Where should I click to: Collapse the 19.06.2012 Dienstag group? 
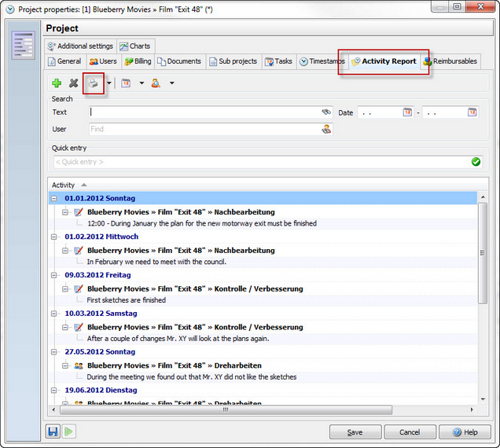(54, 391)
